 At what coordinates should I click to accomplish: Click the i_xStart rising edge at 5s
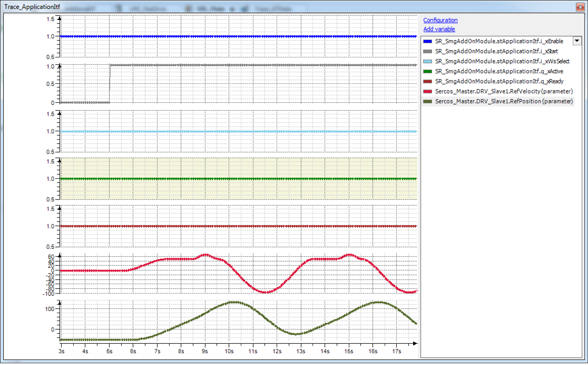pyautogui.click(x=110, y=84)
